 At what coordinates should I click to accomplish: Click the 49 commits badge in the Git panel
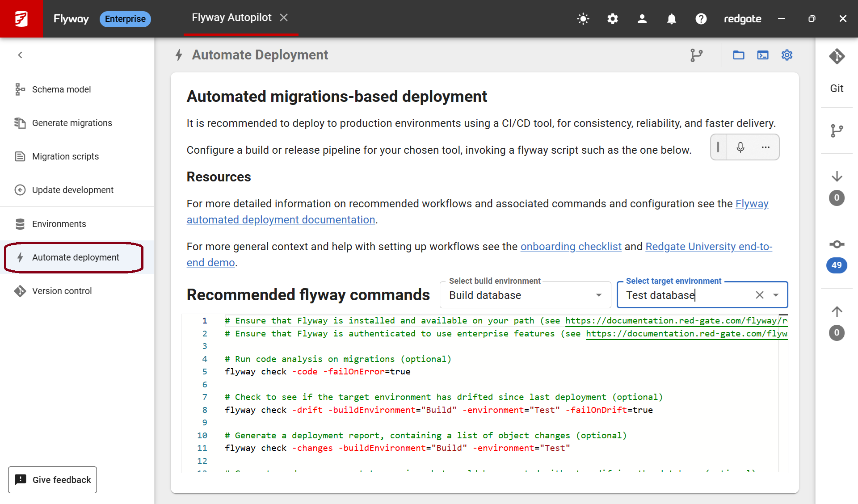pyautogui.click(x=836, y=265)
